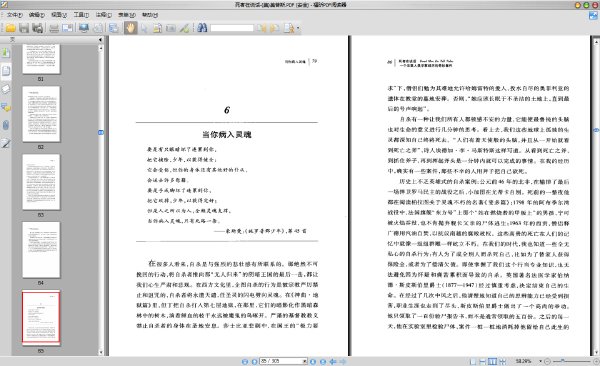600x366 pixels.
Task: Click the Previous View left arrow
Action: [x=333, y=361]
